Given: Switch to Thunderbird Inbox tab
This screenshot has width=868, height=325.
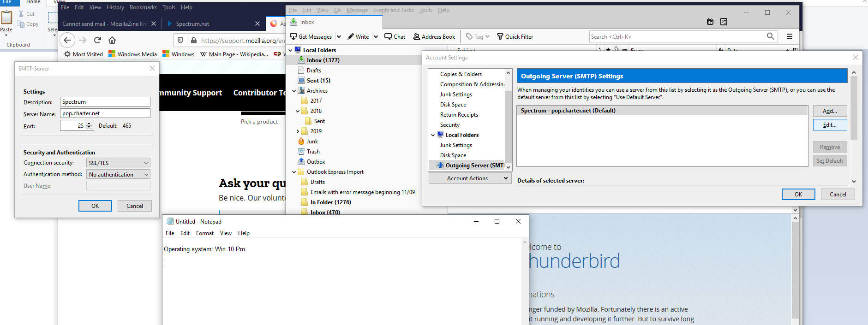Looking at the screenshot, I should 334,22.
